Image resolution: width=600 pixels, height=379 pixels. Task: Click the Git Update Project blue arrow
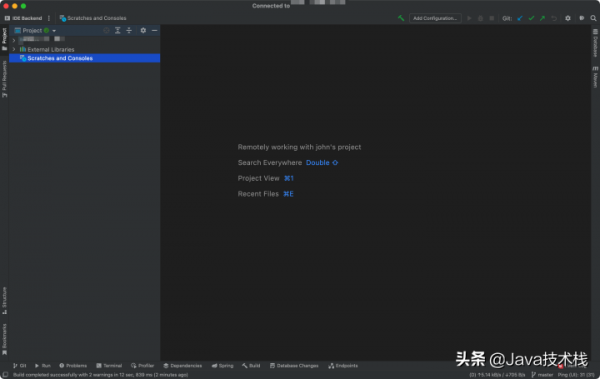[520, 18]
